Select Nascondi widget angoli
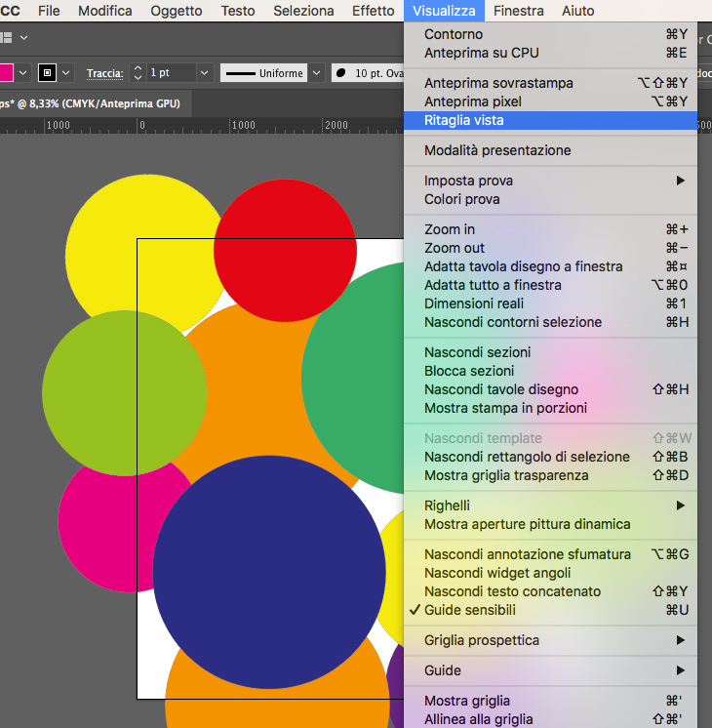 [550, 573]
